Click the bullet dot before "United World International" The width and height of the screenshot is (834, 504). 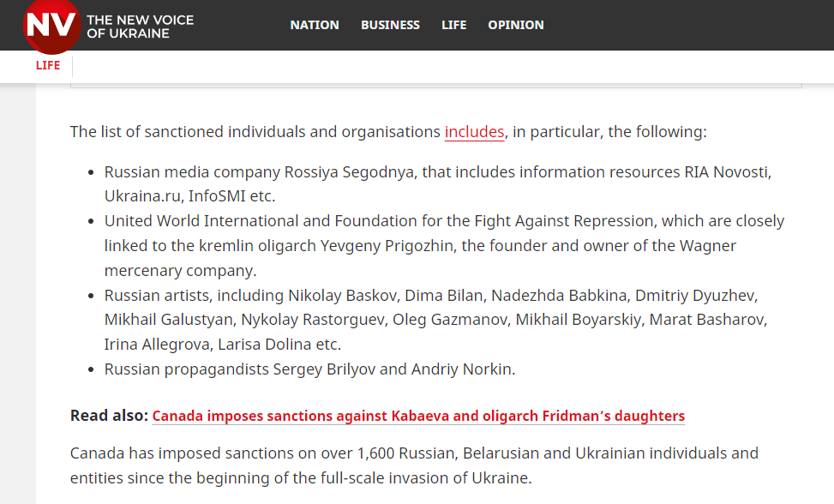(92, 221)
